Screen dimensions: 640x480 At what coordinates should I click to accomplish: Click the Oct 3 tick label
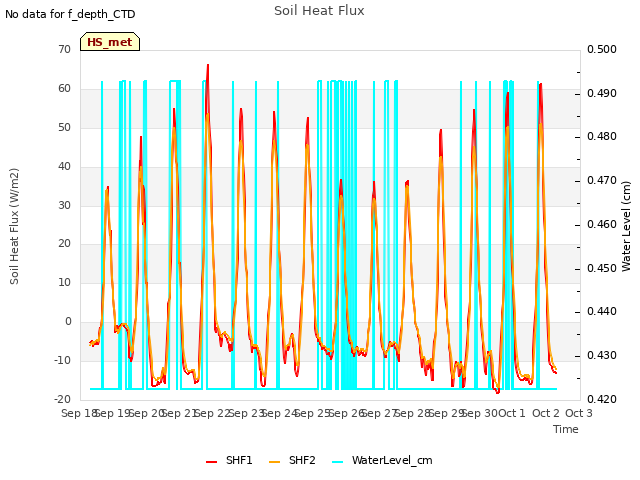(579, 413)
